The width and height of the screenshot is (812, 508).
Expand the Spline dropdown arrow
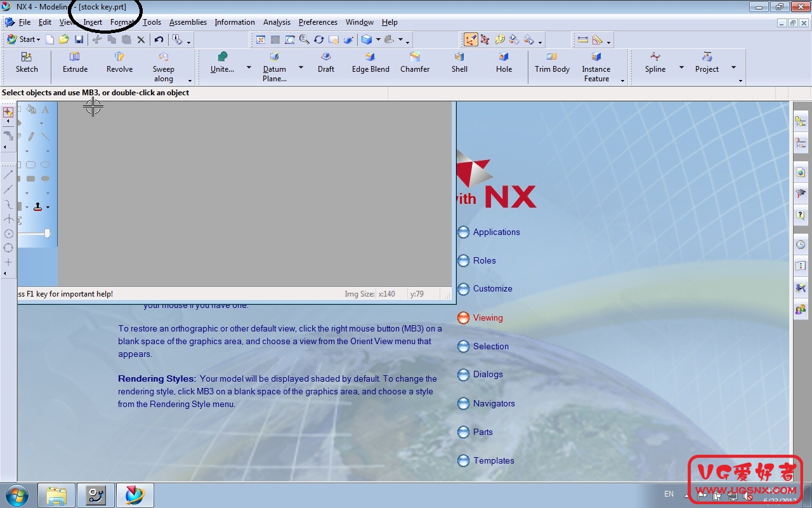[681, 67]
